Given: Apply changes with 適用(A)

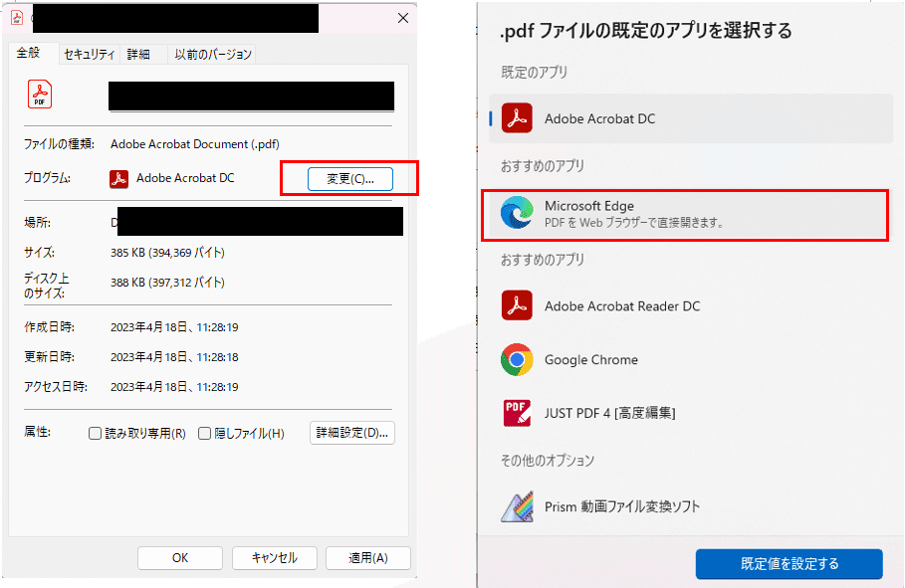Looking at the screenshot, I should point(367,558).
